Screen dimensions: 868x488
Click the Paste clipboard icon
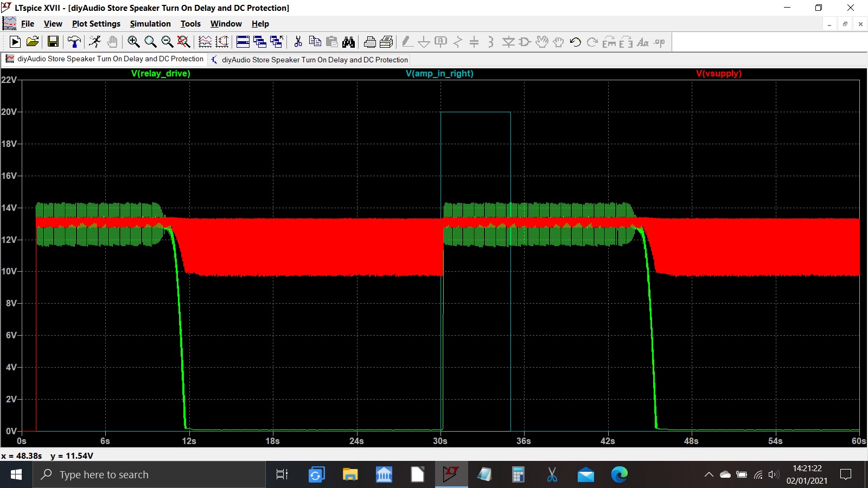[x=332, y=42]
